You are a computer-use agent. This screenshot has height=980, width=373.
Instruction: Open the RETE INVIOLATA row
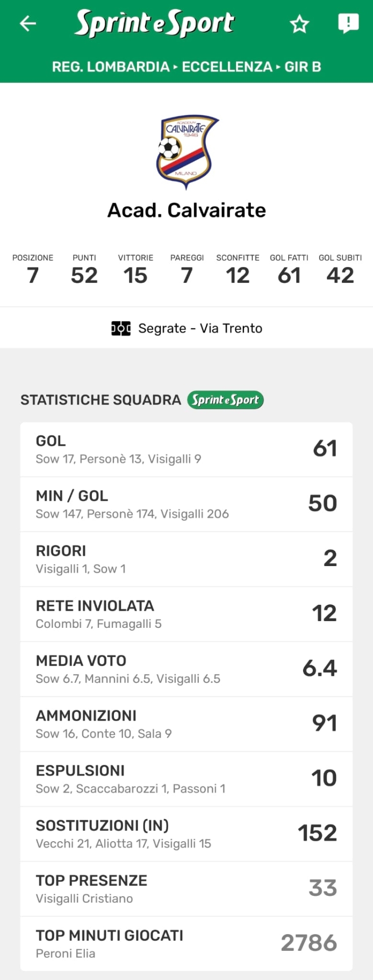coord(186,614)
